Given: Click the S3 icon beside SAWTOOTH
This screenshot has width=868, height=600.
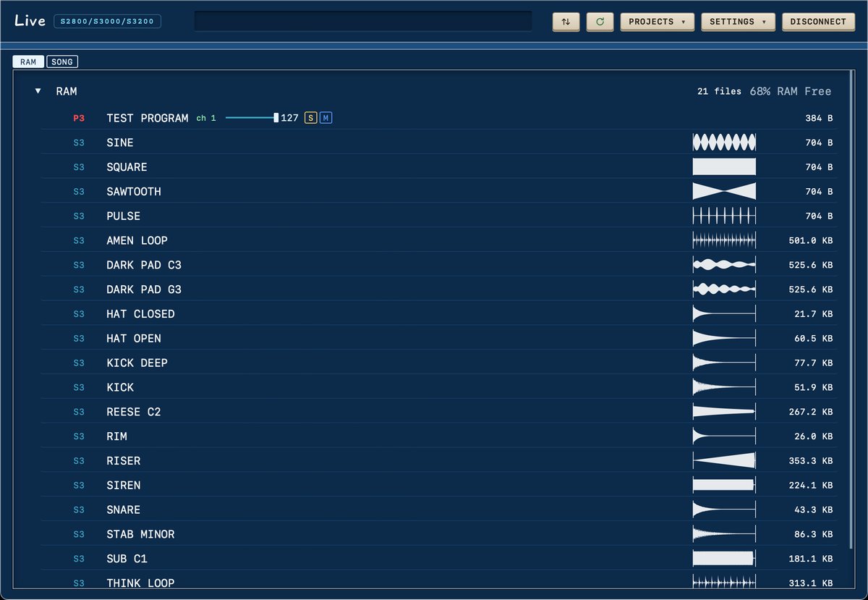Looking at the screenshot, I should [x=79, y=192].
